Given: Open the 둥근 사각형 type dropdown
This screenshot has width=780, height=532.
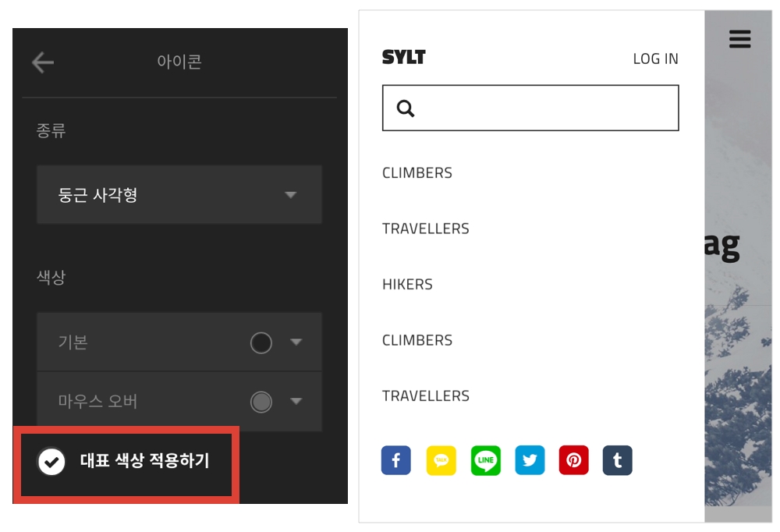Looking at the screenshot, I should [179, 194].
